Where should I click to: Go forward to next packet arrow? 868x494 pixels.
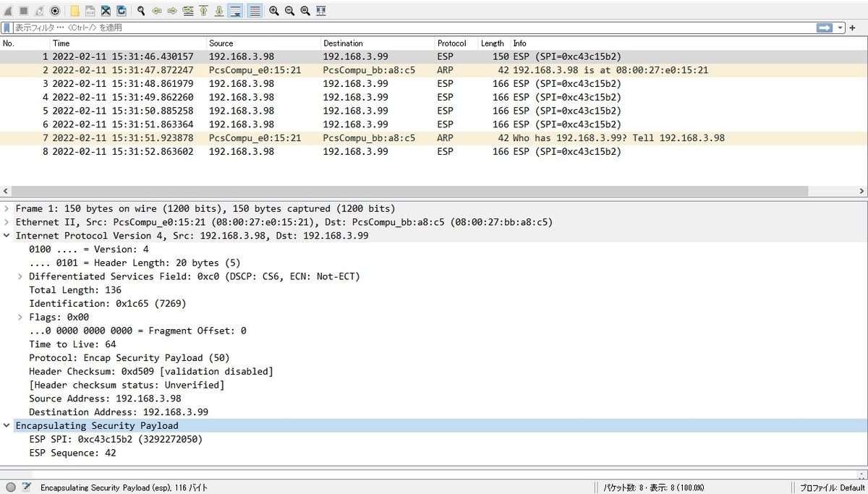coord(172,10)
